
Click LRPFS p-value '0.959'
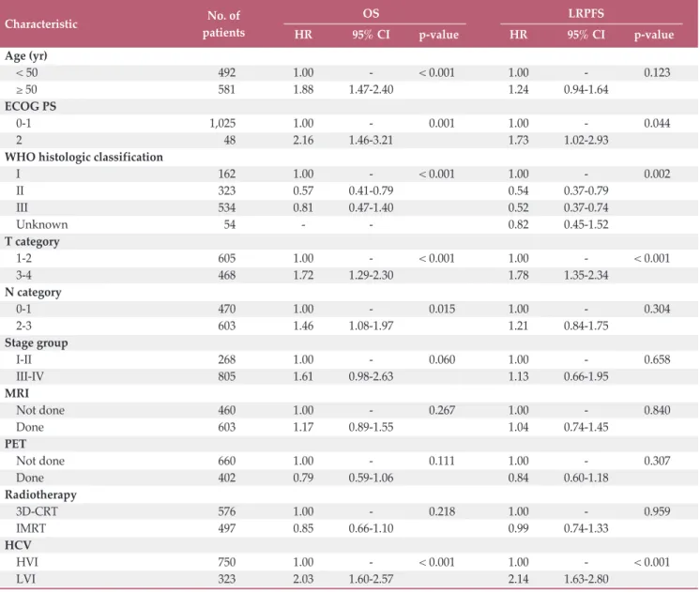657,511
